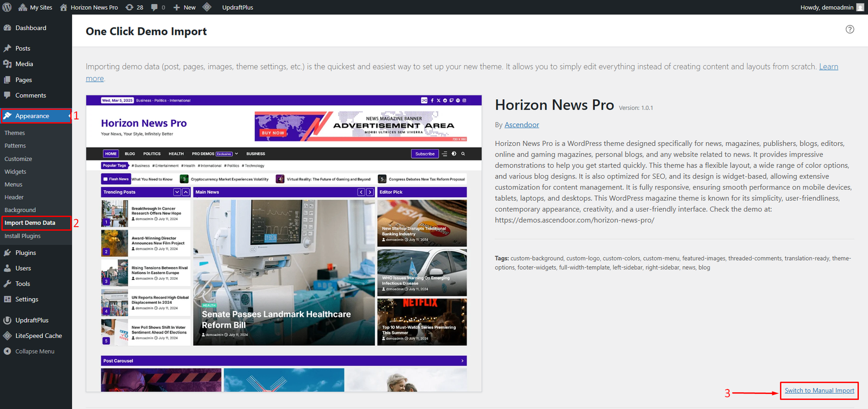
Task: Click the Dashboard gauge icon in sidebar
Action: (x=8, y=28)
